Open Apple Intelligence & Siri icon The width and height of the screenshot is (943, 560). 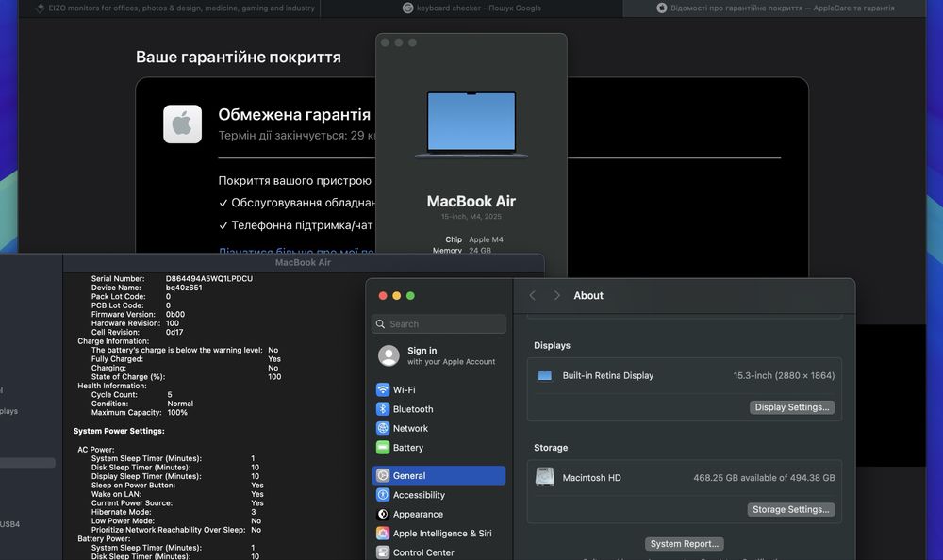[383, 534]
